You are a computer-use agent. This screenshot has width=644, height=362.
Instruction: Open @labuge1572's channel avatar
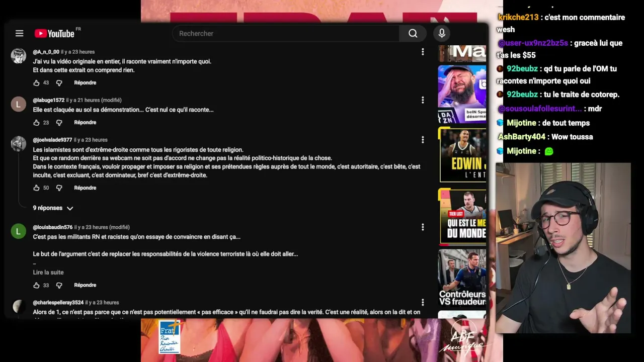19,104
